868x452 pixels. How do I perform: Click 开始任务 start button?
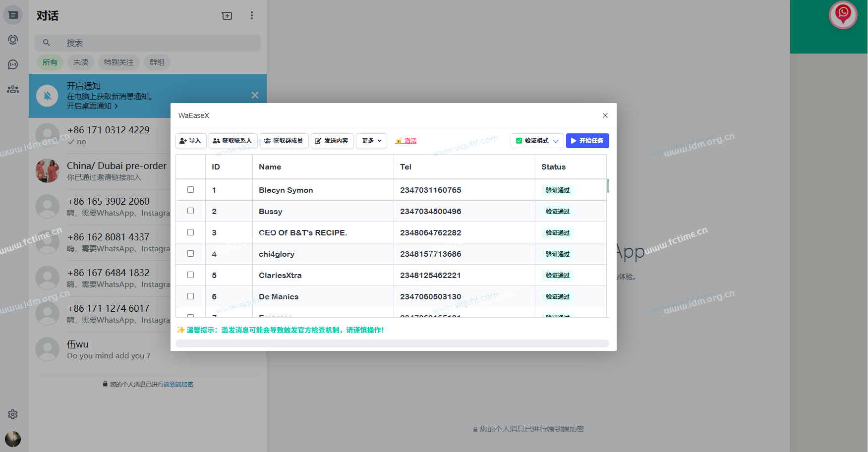[x=587, y=141]
